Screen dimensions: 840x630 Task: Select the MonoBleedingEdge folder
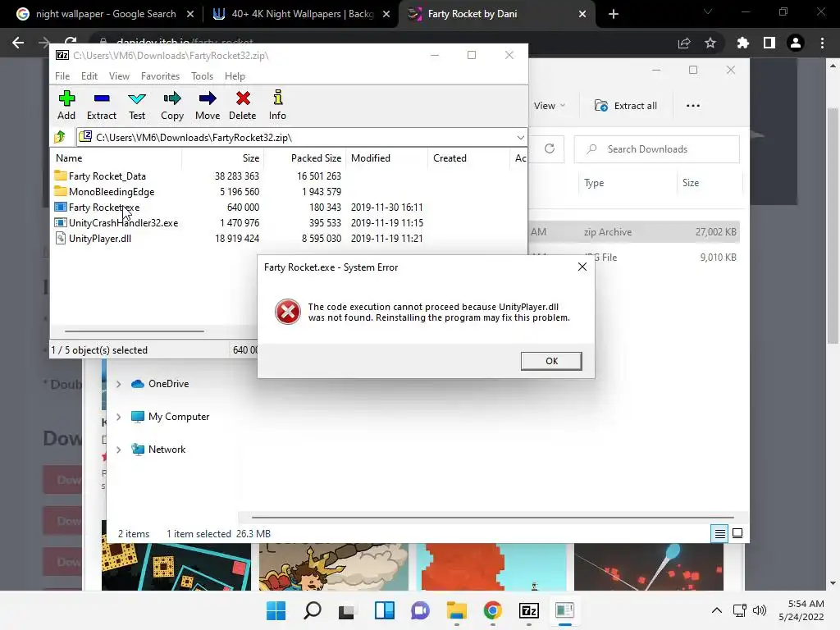click(112, 192)
